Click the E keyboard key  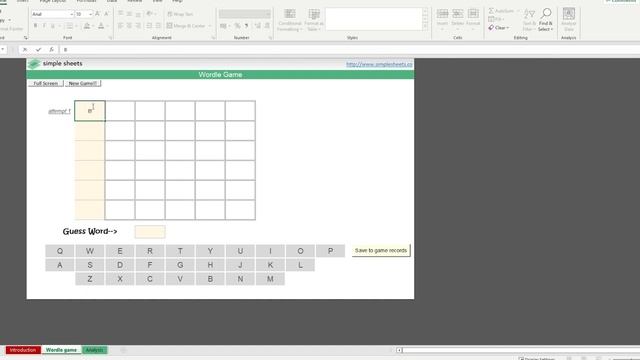[x=120, y=251]
